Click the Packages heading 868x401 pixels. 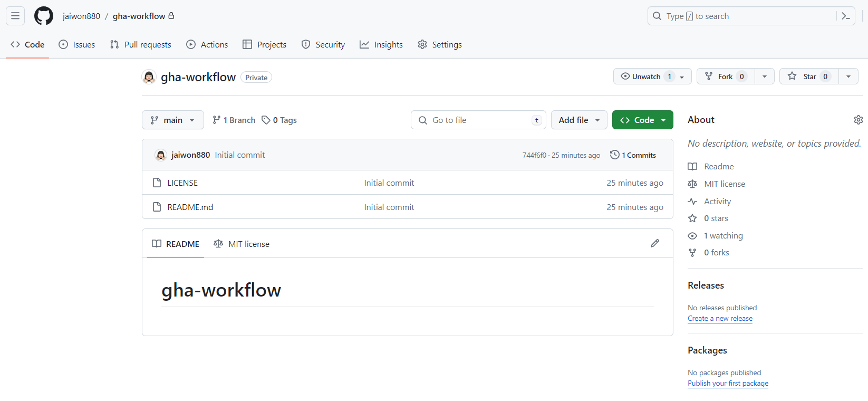[707, 350]
